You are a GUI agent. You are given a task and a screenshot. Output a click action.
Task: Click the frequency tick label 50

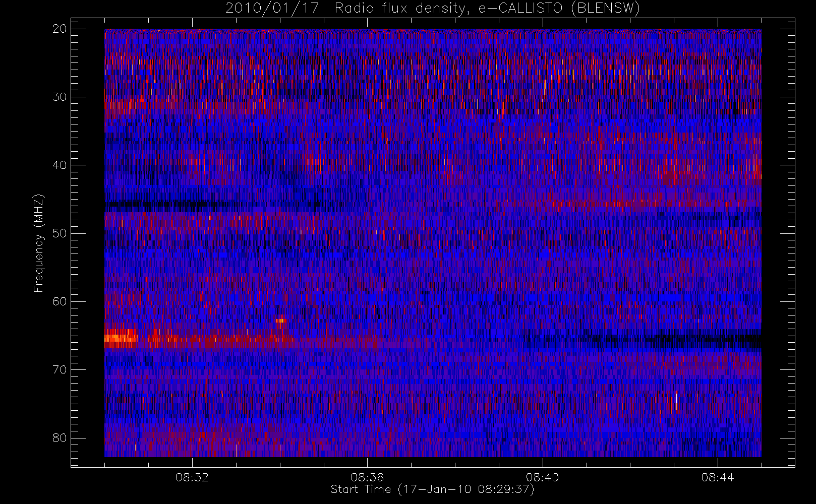(x=60, y=233)
